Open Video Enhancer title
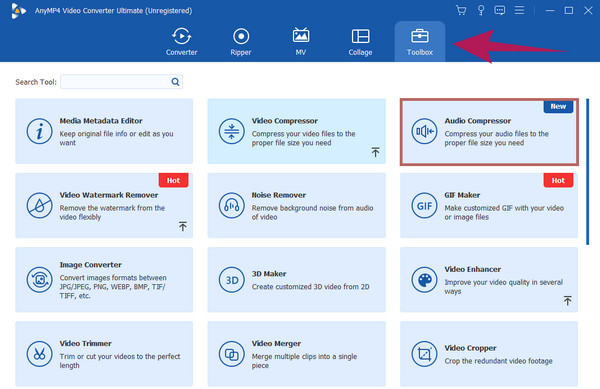The width and height of the screenshot is (600, 389). tap(472, 269)
